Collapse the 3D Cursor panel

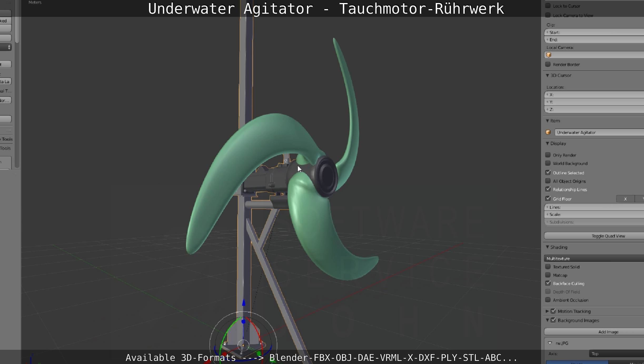(547, 75)
